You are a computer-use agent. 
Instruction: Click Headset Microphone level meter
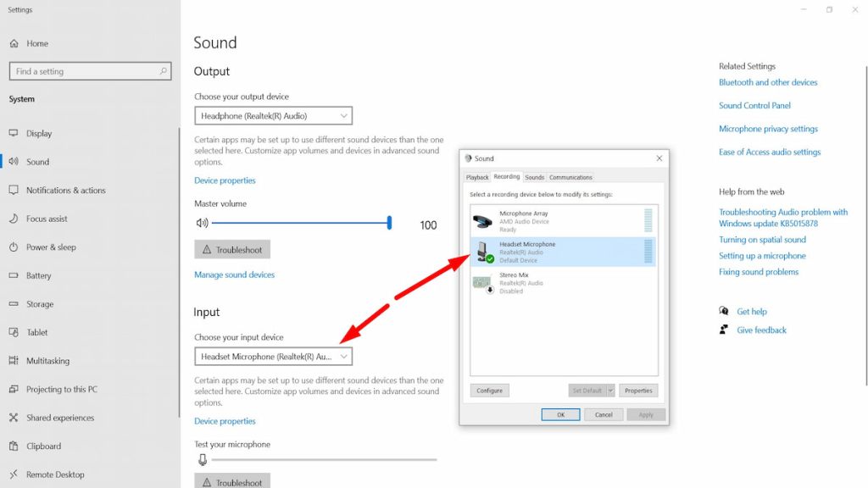(x=648, y=251)
